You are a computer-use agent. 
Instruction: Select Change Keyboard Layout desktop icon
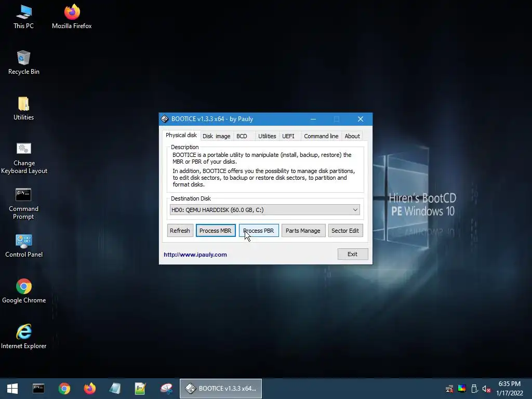click(x=24, y=158)
